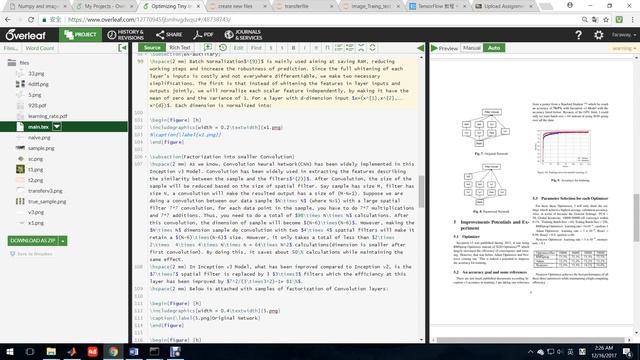Image resolution: width=640 pixels, height=360 pixels.
Task: Insert a bulleted list
Action: [350, 48]
